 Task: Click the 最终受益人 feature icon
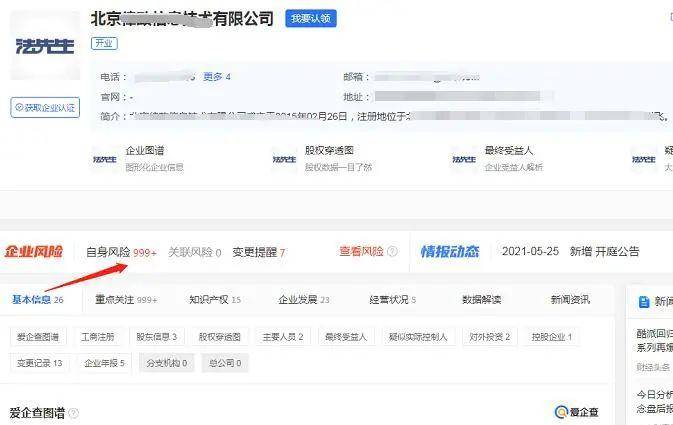click(464, 158)
